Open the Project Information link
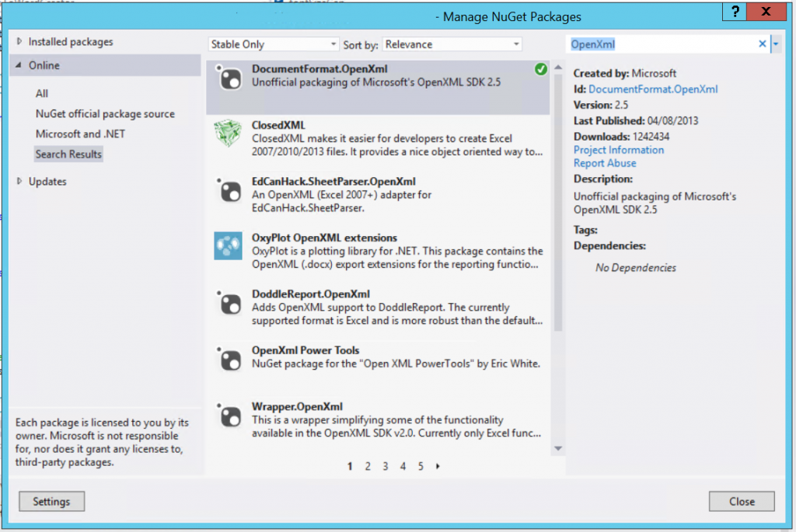The image size is (796, 532). click(618, 150)
